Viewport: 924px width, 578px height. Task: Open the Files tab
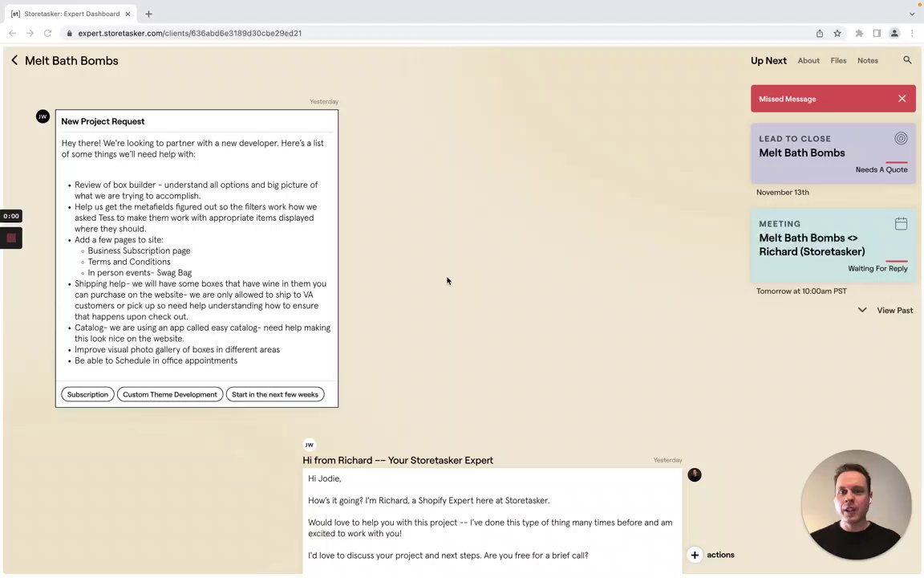click(x=838, y=60)
